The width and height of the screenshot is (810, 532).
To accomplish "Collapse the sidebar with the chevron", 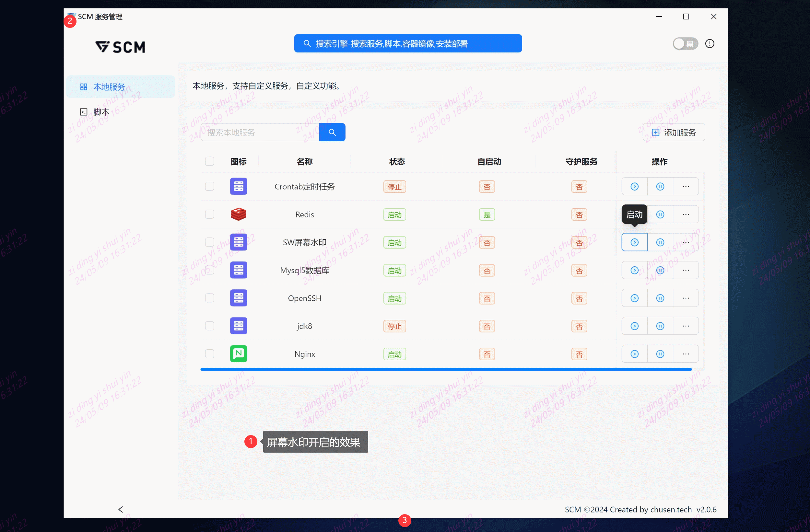I will 121,509.
